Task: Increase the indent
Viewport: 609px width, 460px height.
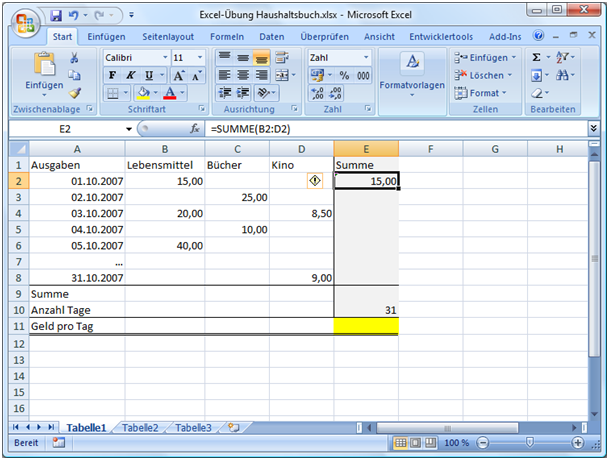Action: pyautogui.click(x=243, y=93)
